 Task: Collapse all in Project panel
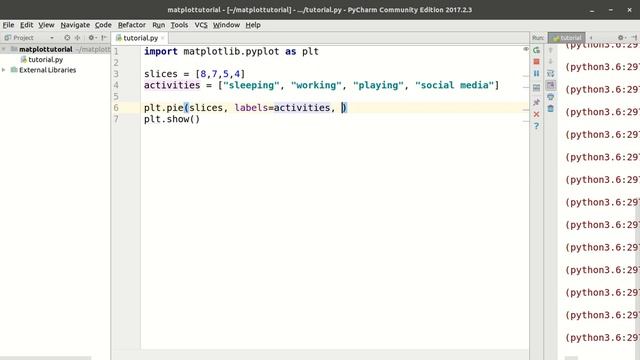coord(78,38)
